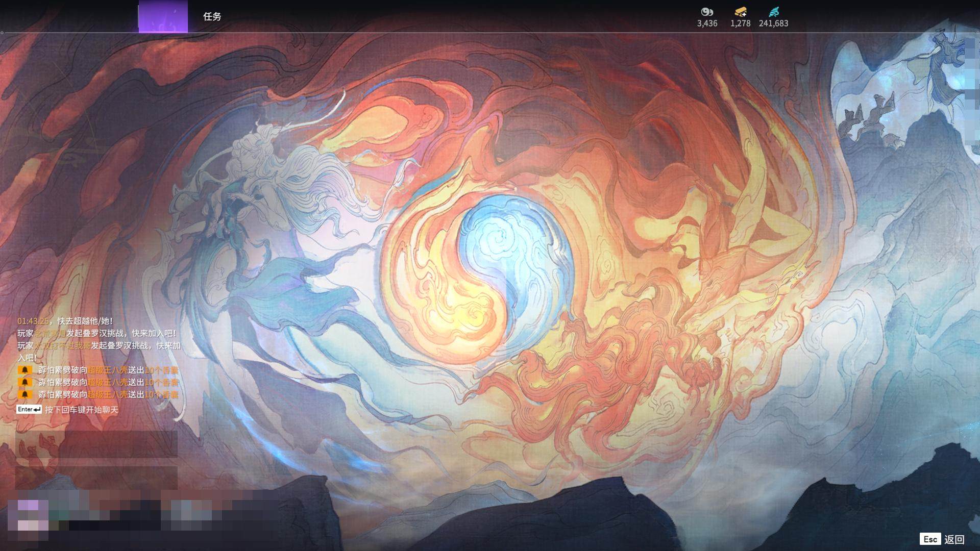The width and height of the screenshot is (980, 551).
Task: Click the 241,683 currency amount
Action: click(x=773, y=23)
